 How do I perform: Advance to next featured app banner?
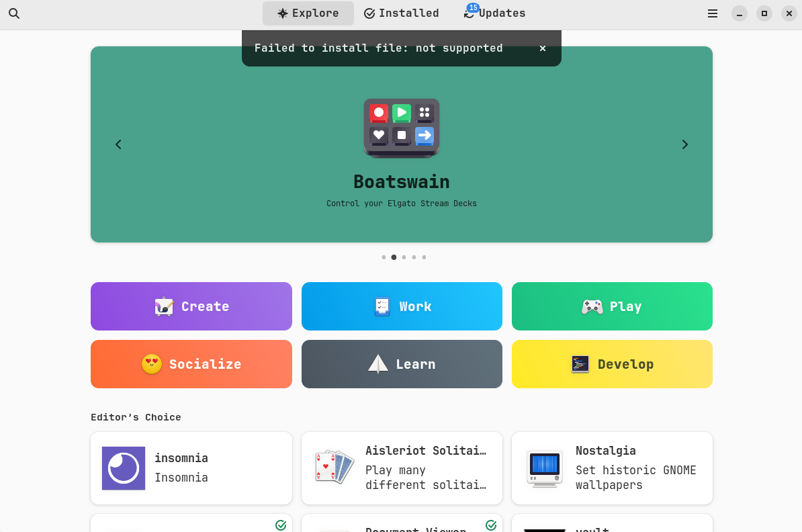[684, 144]
